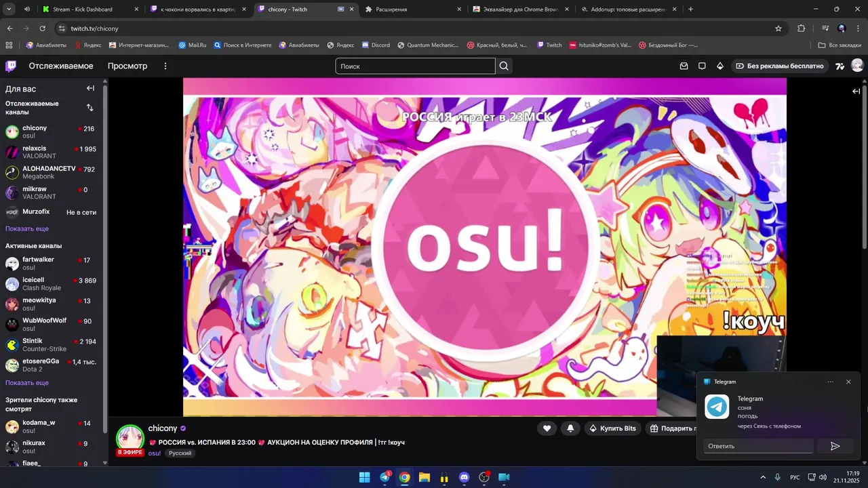868x488 pixels.
Task: Click Без рекламы бесплатно button
Action: [x=780, y=66]
